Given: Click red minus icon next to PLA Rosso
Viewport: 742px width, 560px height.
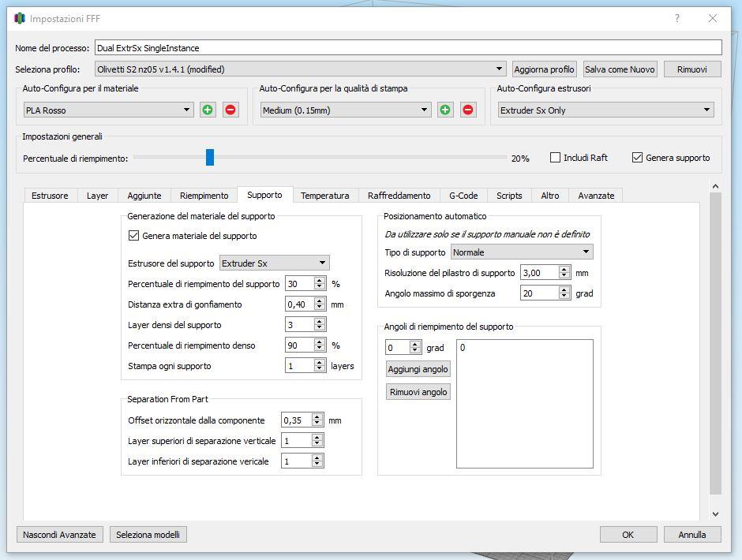Looking at the screenshot, I should coord(230,110).
